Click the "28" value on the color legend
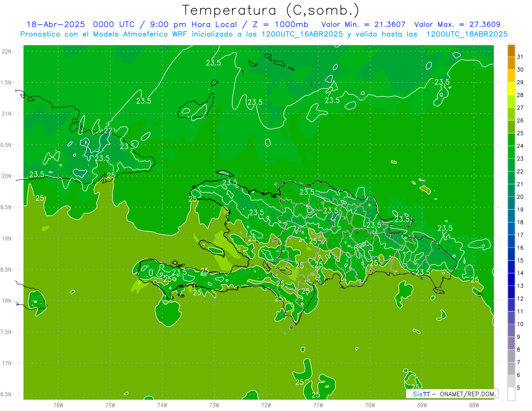 [520, 95]
